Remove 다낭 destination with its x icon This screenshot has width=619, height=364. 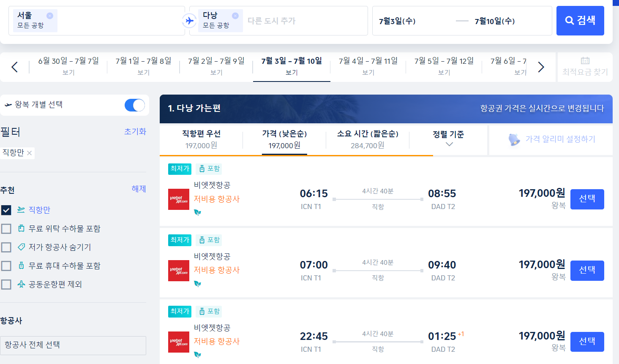[x=235, y=16]
